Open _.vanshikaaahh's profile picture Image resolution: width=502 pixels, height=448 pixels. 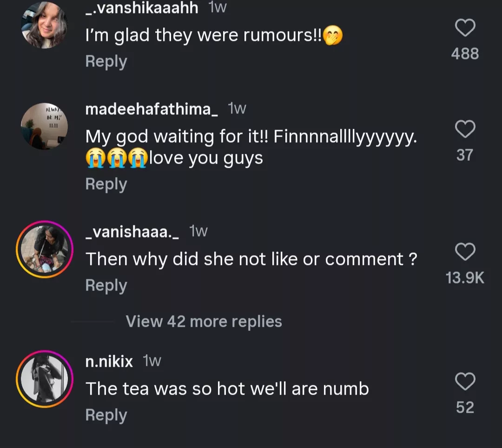click(x=45, y=25)
